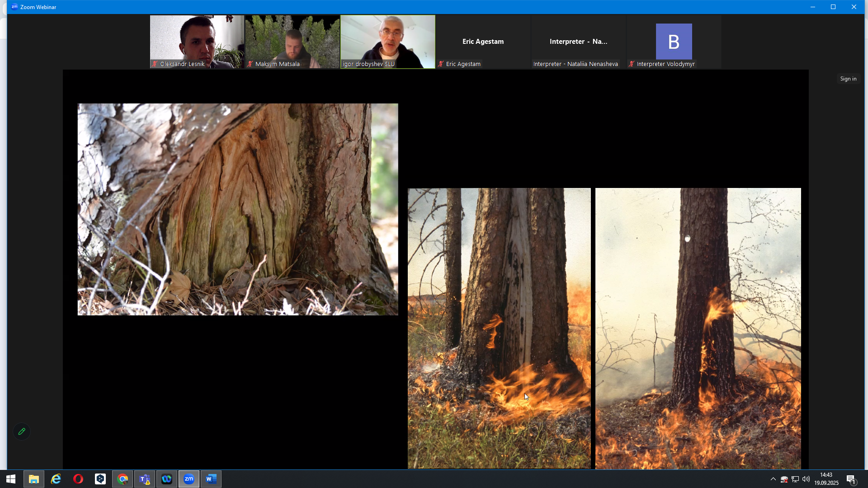Click the muted microphone icon beside Maksym Matsala
This screenshot has height=488, width=868.
(x=250, y=64)
